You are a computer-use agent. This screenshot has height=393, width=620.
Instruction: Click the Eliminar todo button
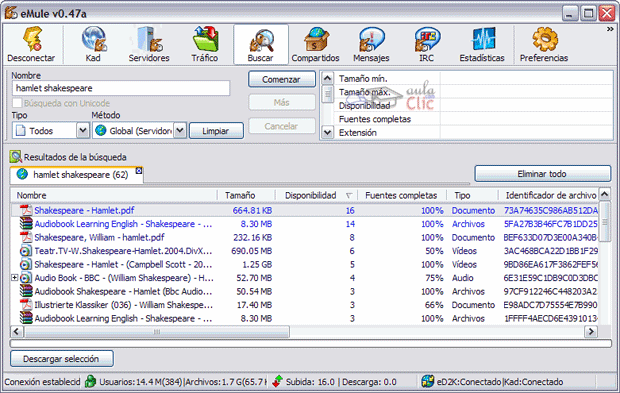click(x=542, y=174)
